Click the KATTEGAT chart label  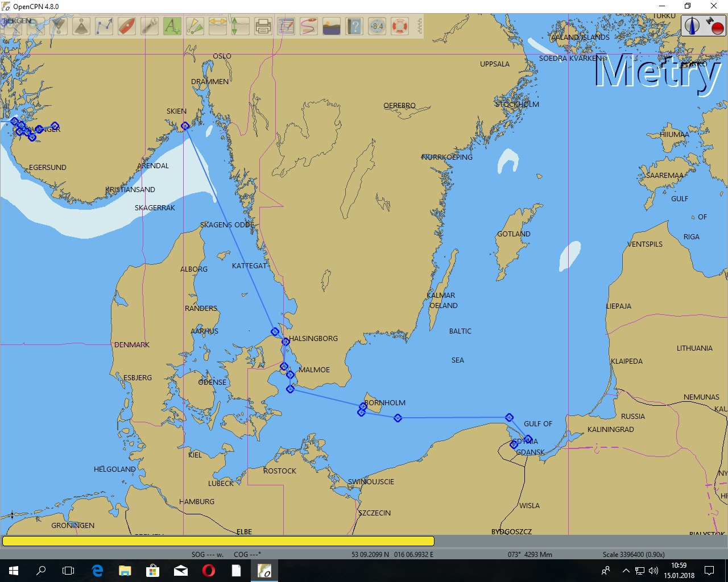249,266
